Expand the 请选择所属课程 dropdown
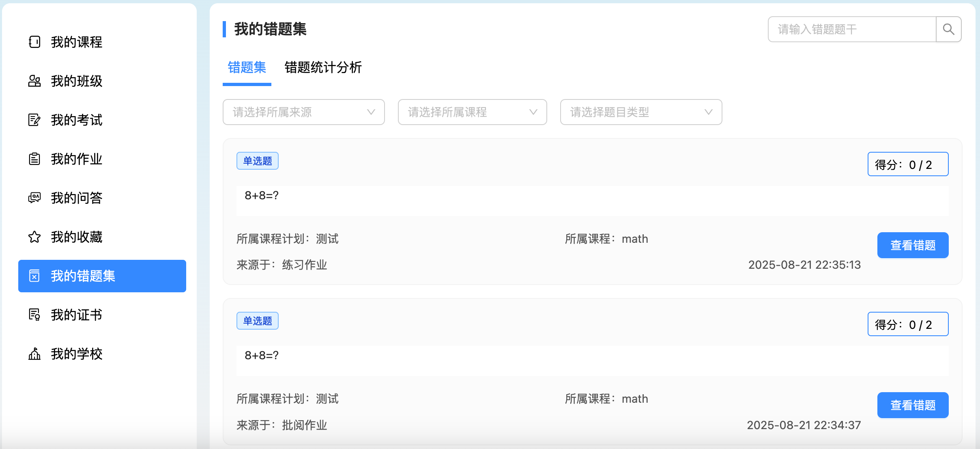 (x=472, y=112)
